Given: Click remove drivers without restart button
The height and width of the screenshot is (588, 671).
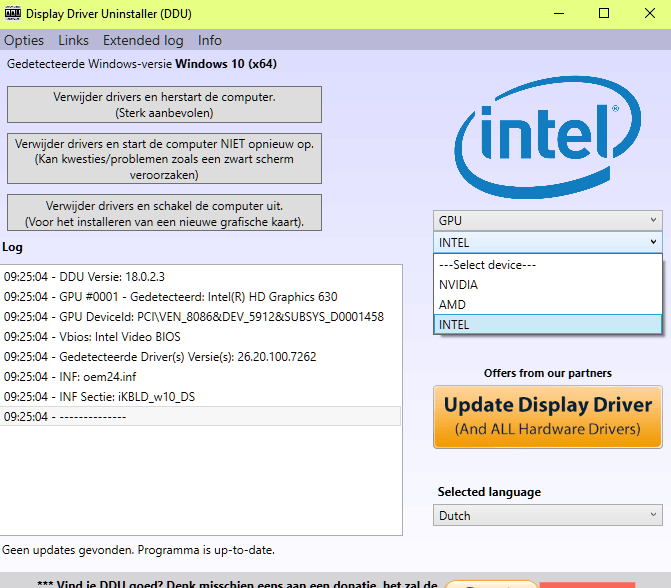Looking at the screenshot, I should 164,159.
